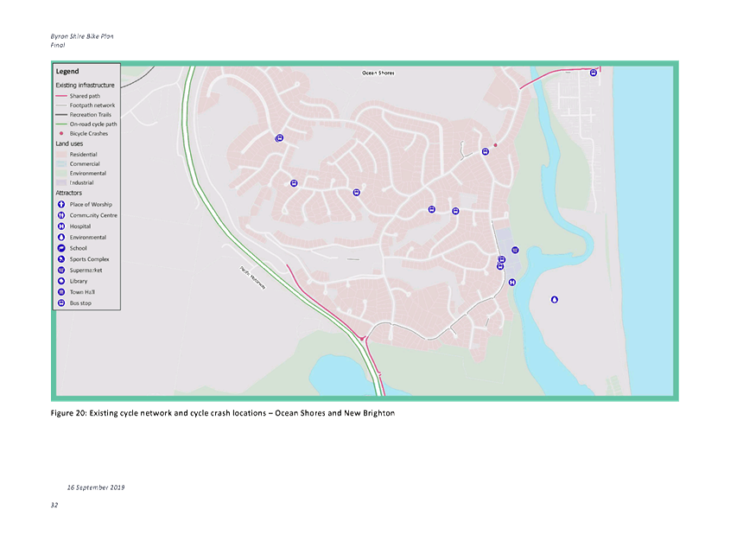Click the 'On-road cycle path' legend label

coord(93,124)
